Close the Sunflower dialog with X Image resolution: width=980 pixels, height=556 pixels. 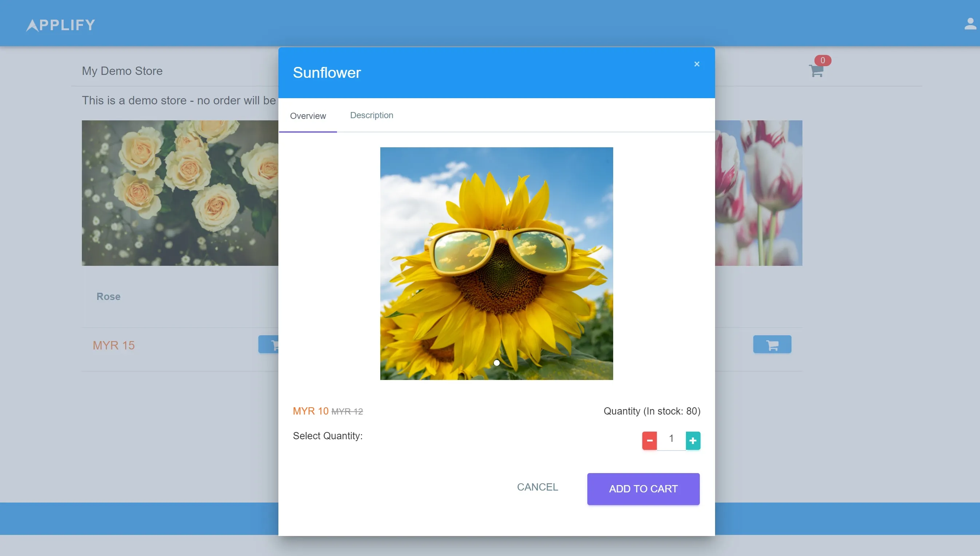click(697, 64)
